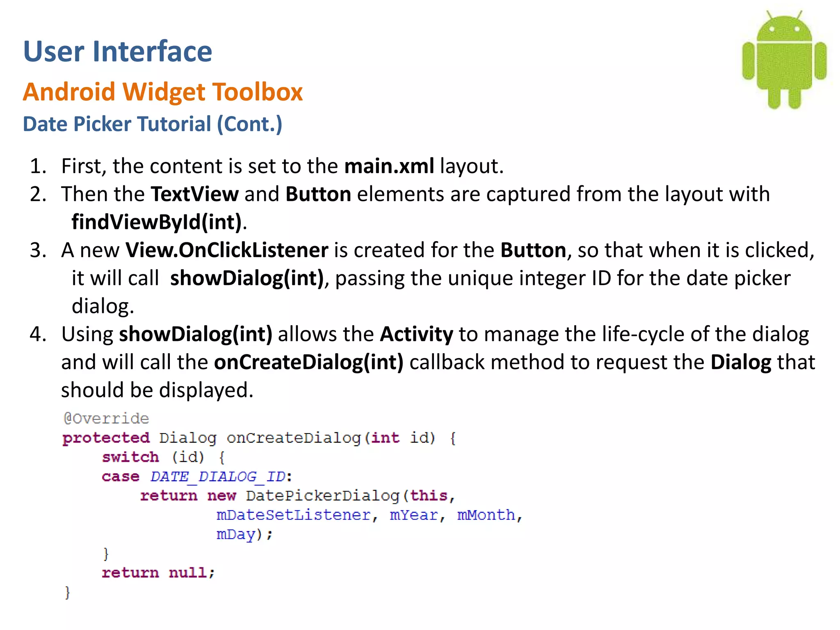Image resolution: width=840 pixels, height=630 pixels.
Task: Click the bold 'View.OnClickListener' text
Action: pos(227,250)
